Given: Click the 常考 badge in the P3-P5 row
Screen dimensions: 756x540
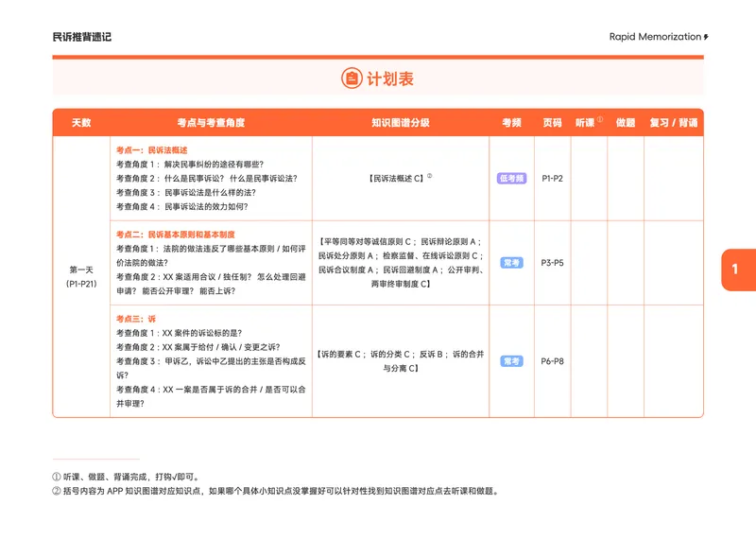Looking at the screenshot, I should pos(511,263).
